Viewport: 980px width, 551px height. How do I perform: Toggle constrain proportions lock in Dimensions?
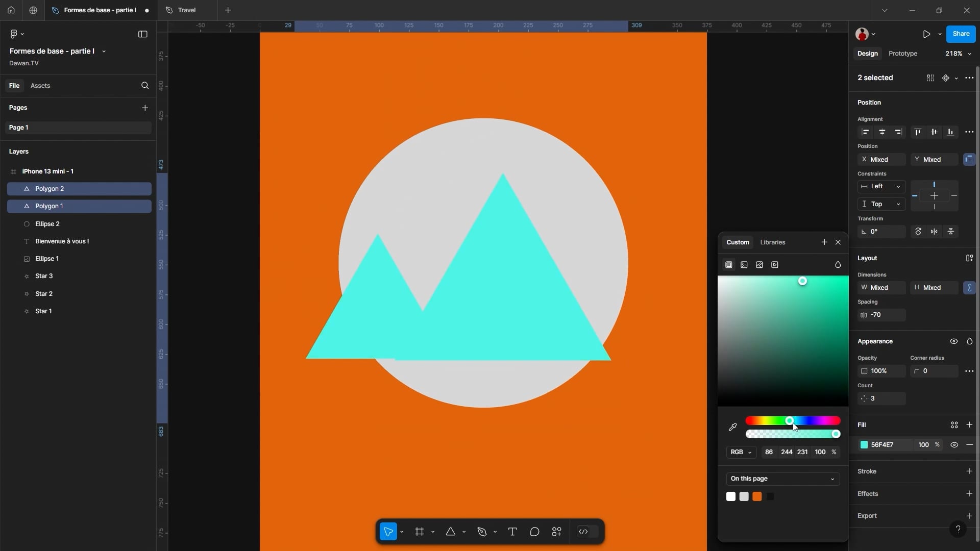click(x=969, y=288)
